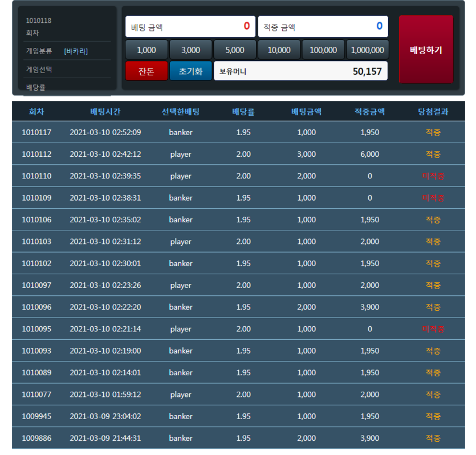This screenshot has width=476, height=455.
Task: Click the 미적중 result for round 1010110
Action: coord(433,176)
